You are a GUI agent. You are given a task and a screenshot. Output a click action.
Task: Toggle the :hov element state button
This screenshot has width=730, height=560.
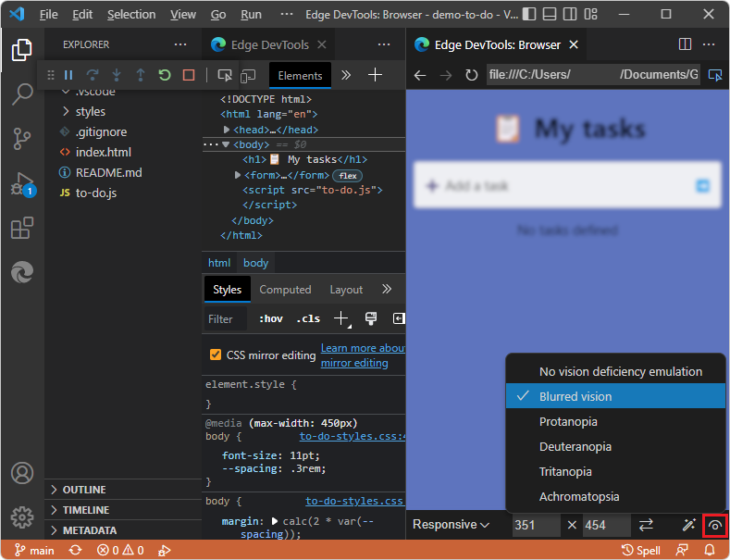(x=271, y=318)
